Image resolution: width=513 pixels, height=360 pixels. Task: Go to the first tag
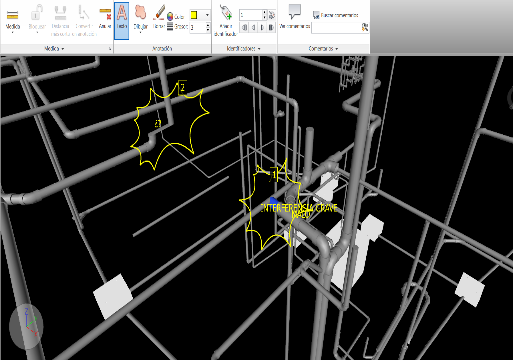point(244,27)
